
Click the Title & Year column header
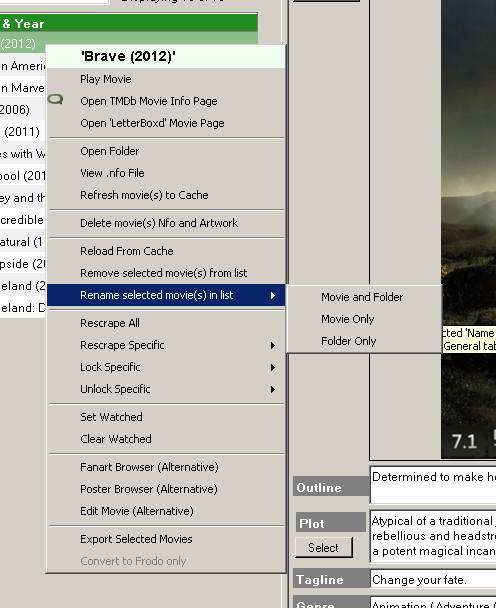128,23
